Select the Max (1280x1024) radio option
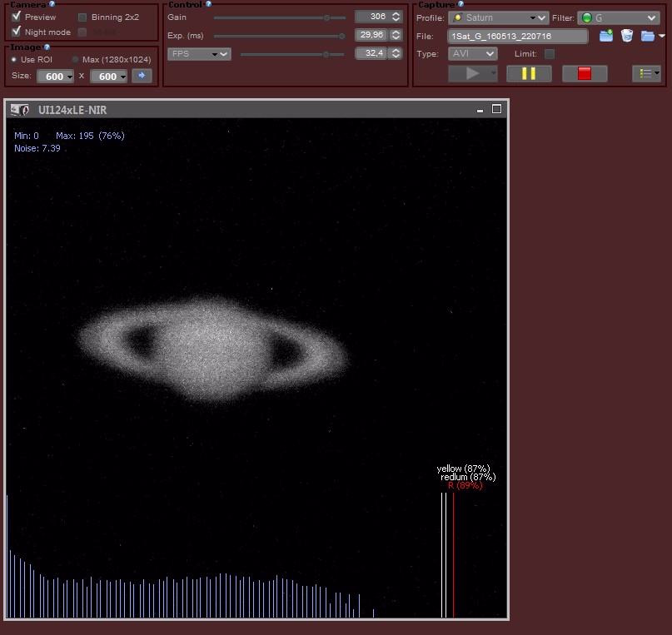Viewport: 672px width, 635px height. (x=76, y=60)
